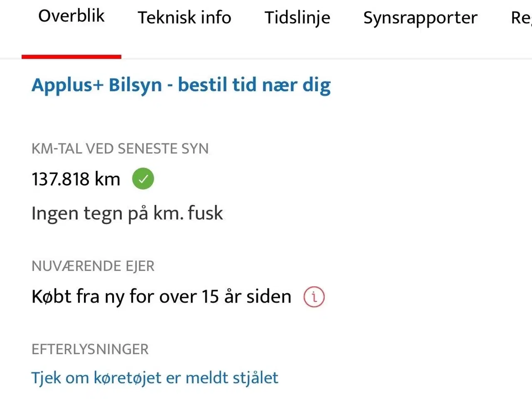Open the info icon beside ownership details
The image size is (532, 399).
click(314, 297)
